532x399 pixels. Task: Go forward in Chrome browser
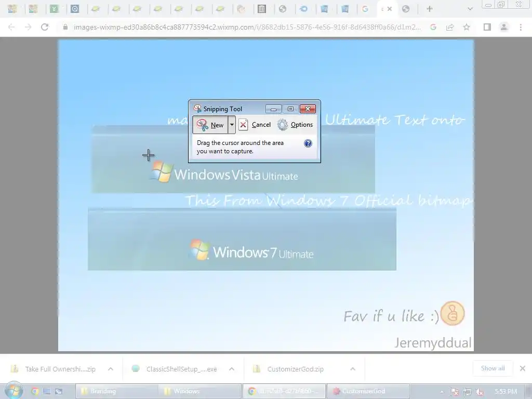point(28,27)
